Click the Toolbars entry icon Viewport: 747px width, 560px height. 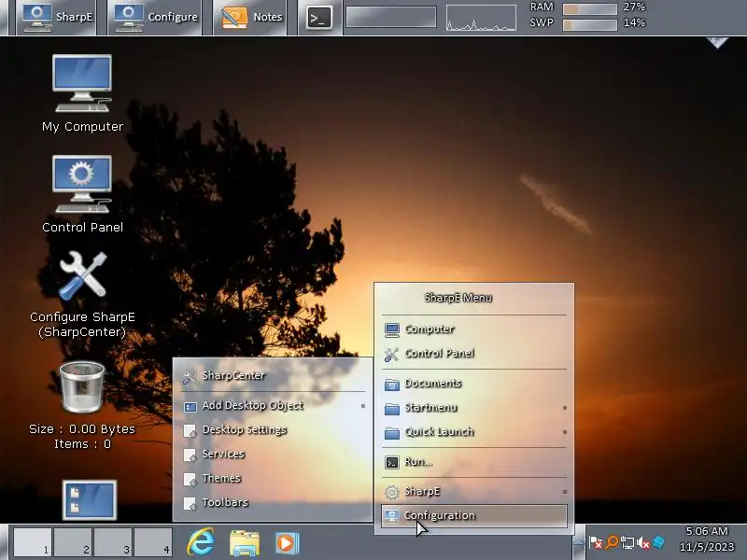coord(190,504)
